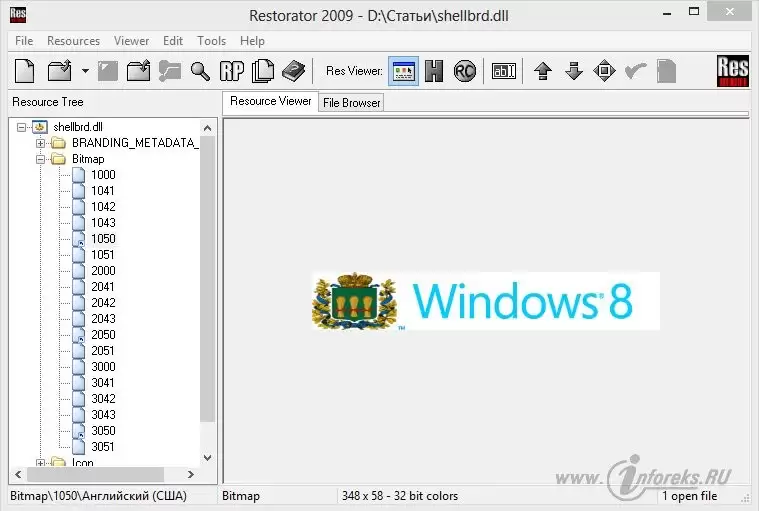Select bitmap resource 2050 in tree

pyautogui.click(x=103, y=335)
